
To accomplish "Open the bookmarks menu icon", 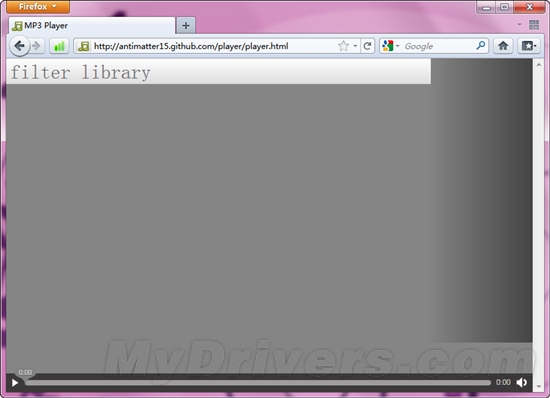I will (x=529, y=46).
